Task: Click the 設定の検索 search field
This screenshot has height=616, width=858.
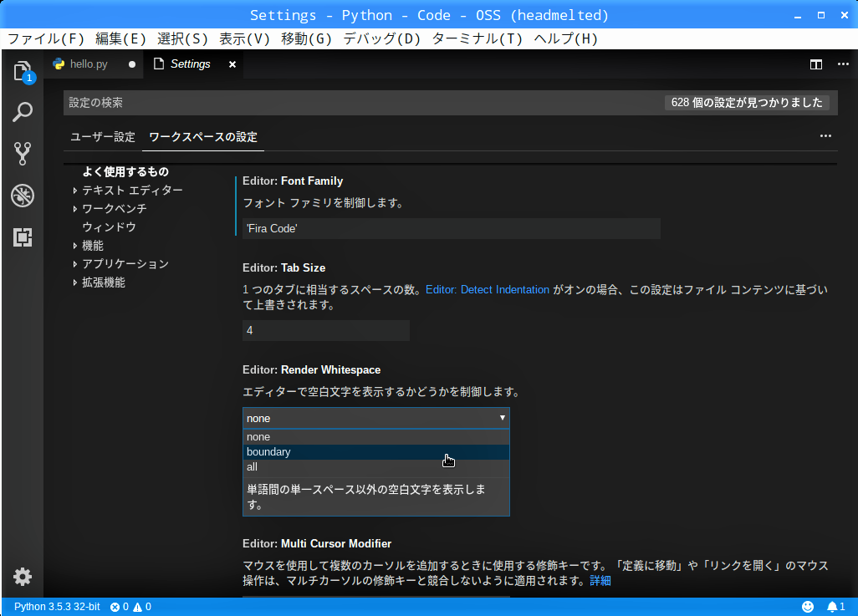Action: click(360, 103)
